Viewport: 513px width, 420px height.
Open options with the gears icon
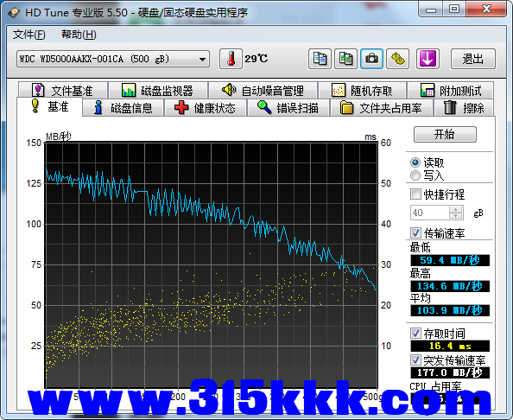398,59
